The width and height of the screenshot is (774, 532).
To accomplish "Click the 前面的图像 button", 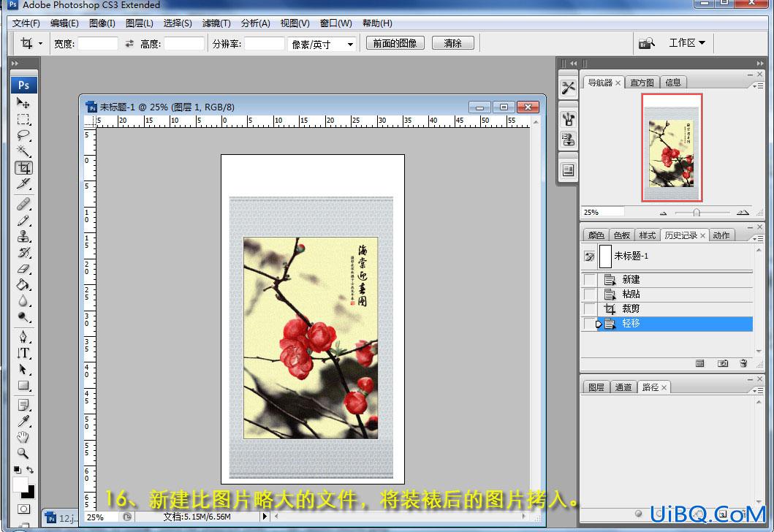I will click(395, 43).
